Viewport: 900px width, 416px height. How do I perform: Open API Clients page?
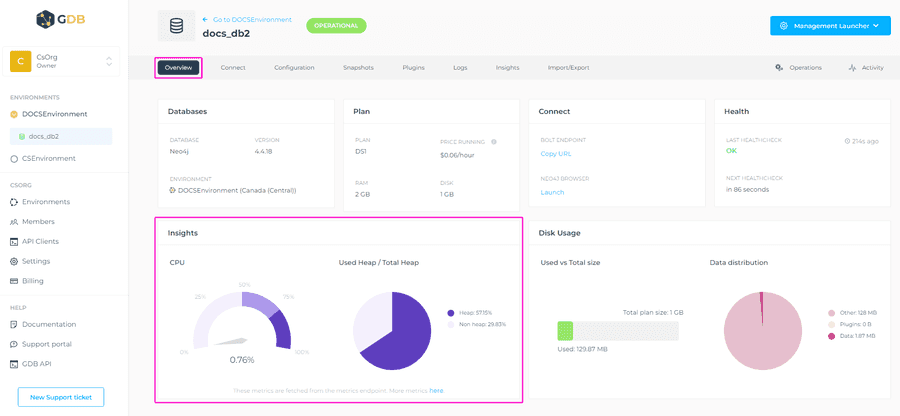(x=40, y=242)
